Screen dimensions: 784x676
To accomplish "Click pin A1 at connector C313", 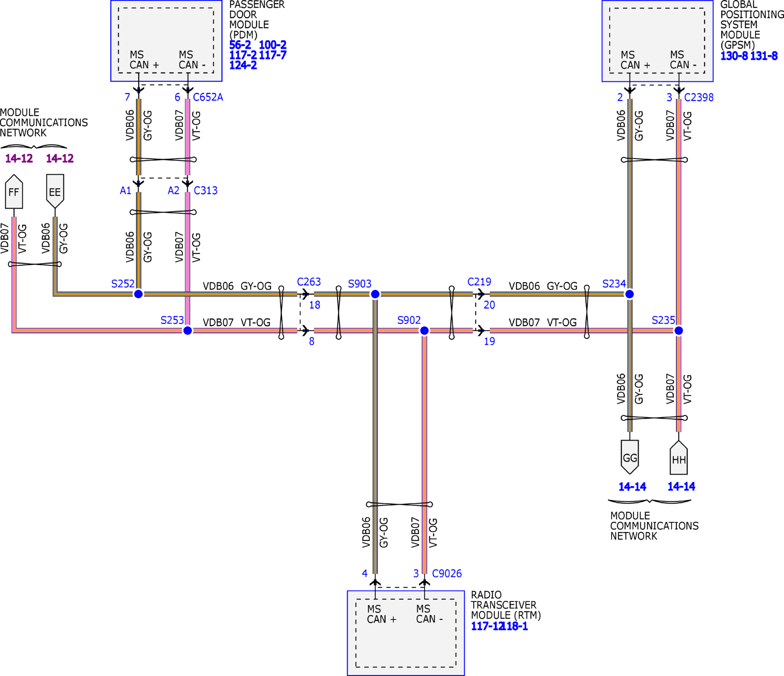I will (125, 191).
